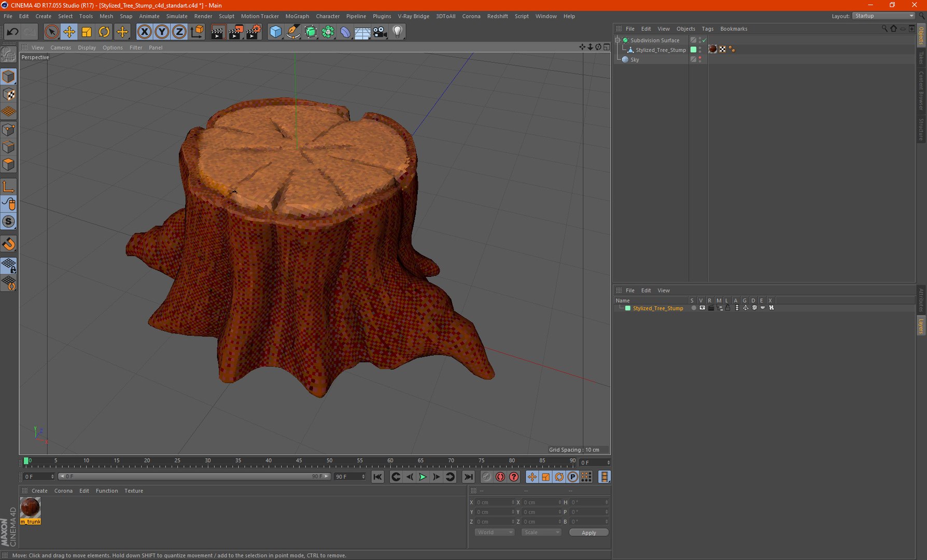Open the Layout Startup dropdown

pos(883,16)
